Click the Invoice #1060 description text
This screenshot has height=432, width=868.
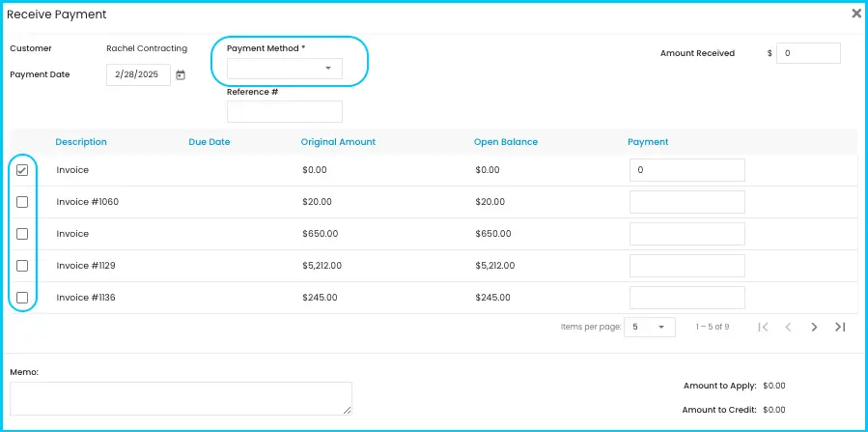pyautogui.click(x=88, y=202)
